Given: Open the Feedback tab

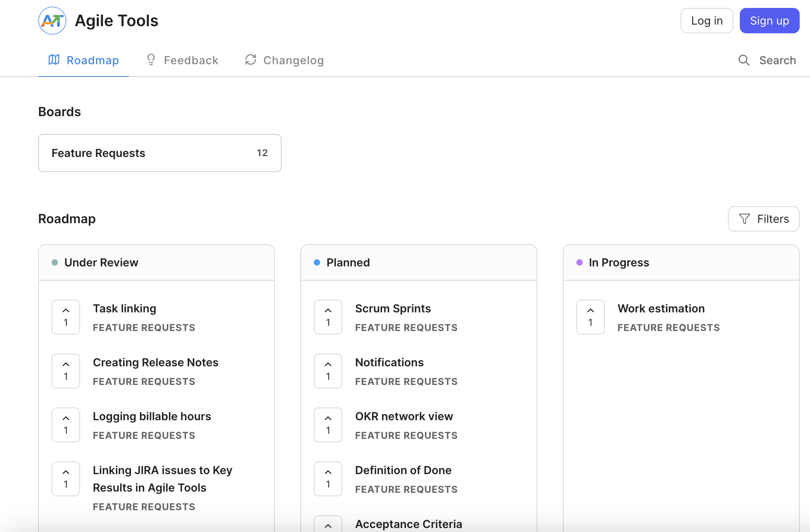Looking at the screenshot, I should [x=182, y=60].
